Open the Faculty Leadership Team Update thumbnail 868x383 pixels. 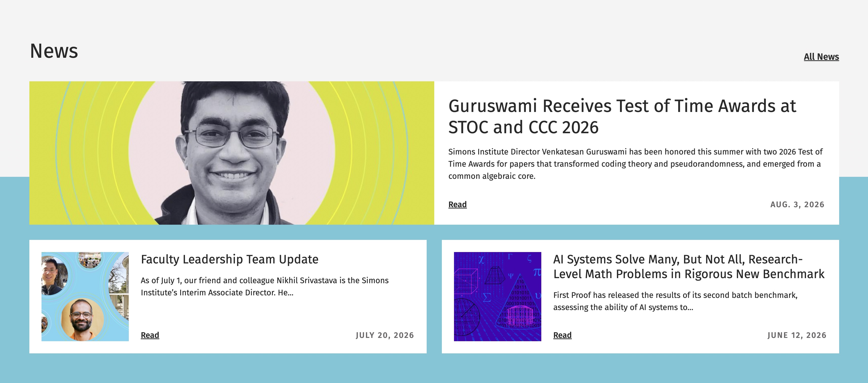pyautogui.click(x=85, y=297)
